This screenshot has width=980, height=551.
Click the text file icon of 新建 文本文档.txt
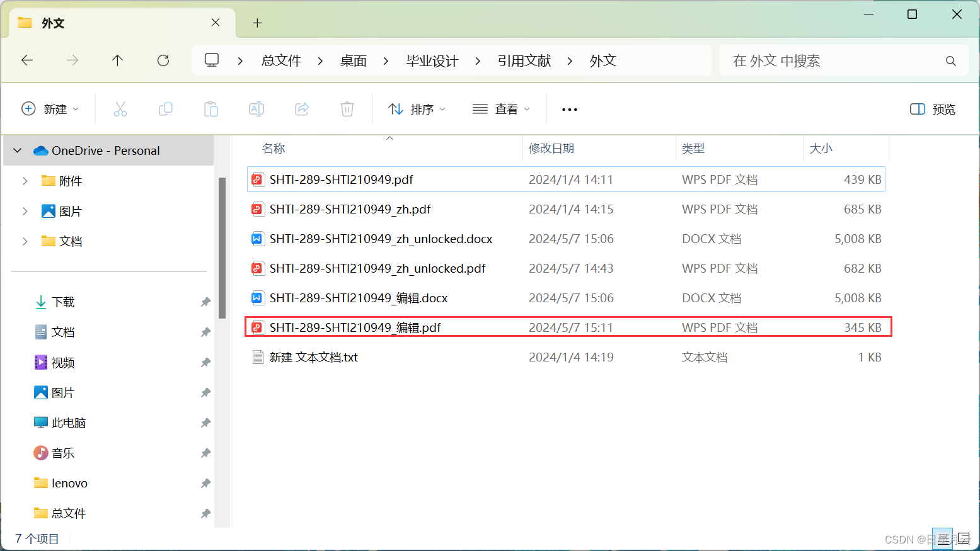(257, 357)
